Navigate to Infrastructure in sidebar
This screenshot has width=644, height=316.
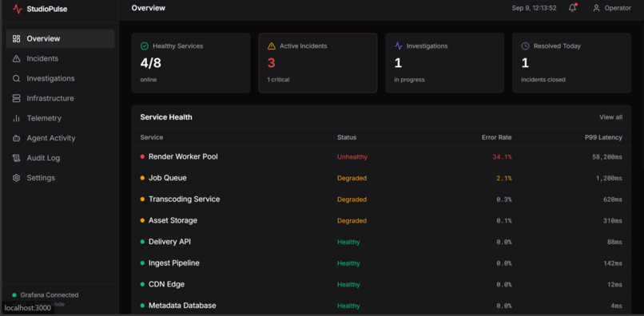pos(60,98)
